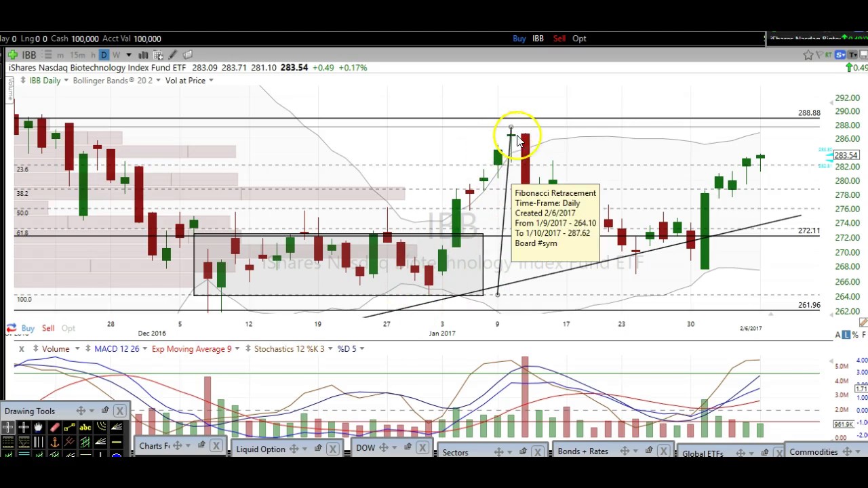868x488 pixels.
Task: Click the Fibonacci retracement top anchor point
Action: 511,127
